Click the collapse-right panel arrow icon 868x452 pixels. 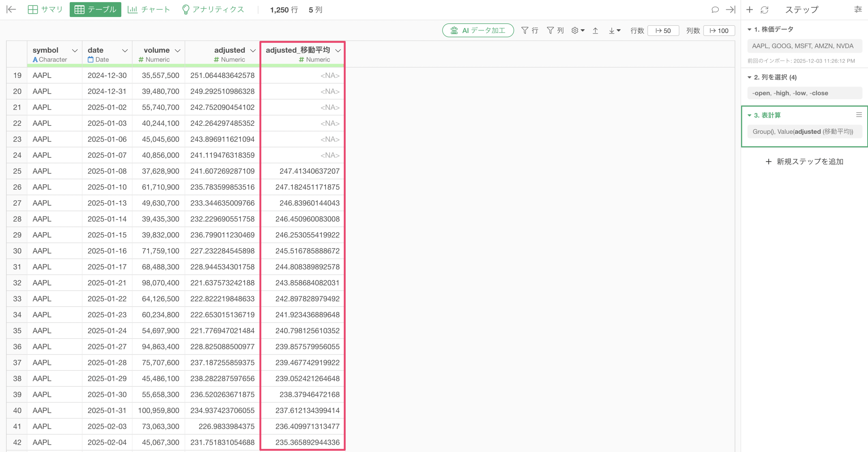pos(730,9)
